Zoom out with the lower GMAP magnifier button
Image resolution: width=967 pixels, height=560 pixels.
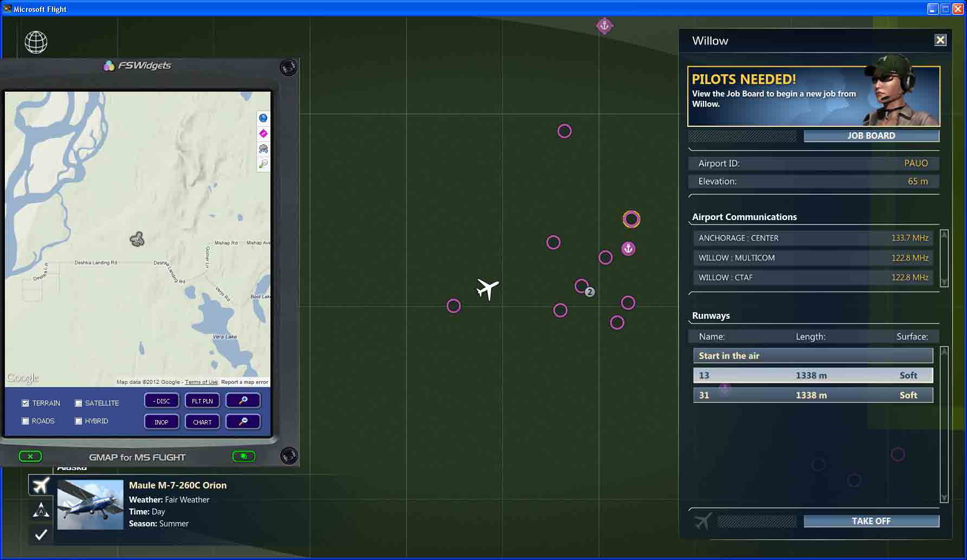click(243, 422)
